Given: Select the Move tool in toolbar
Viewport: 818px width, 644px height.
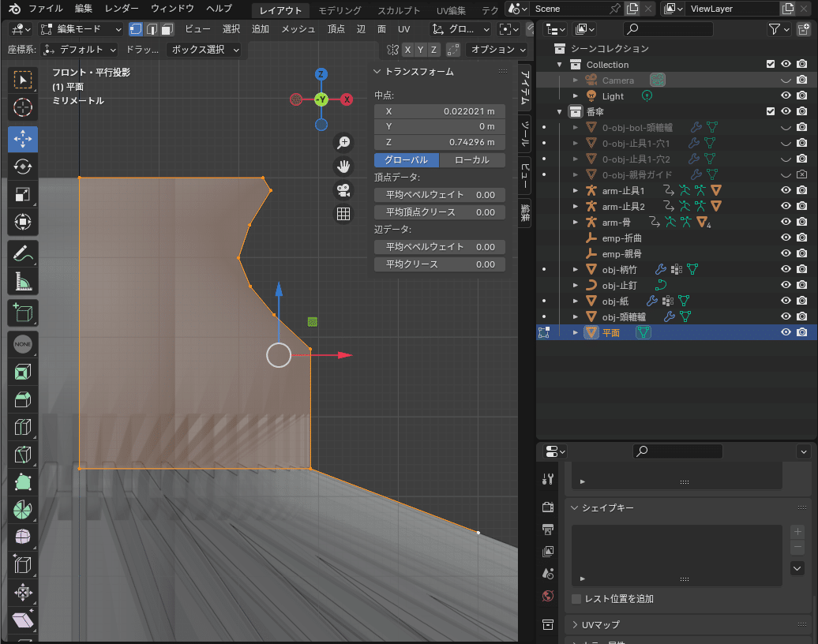Looking at the screenshot, I should click(x=23, y=139).
